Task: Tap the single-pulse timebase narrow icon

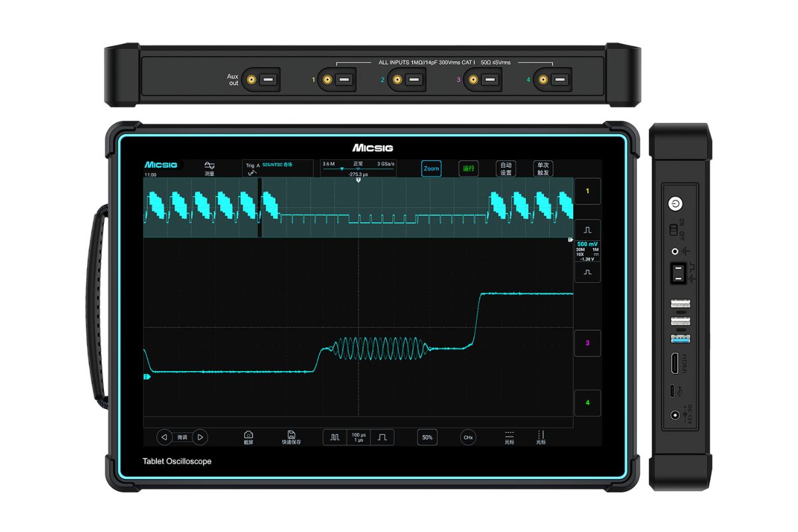Action: pos(382,437)
